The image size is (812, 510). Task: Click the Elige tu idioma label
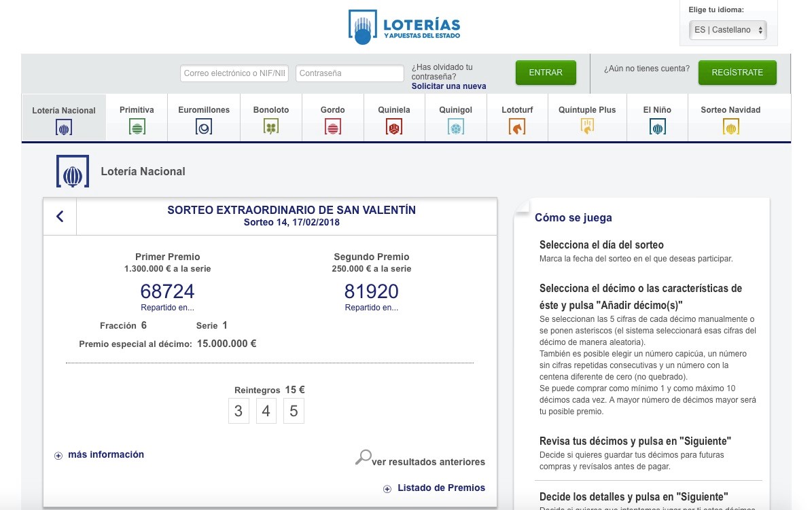pyautogui.click(x=716, y=10)
